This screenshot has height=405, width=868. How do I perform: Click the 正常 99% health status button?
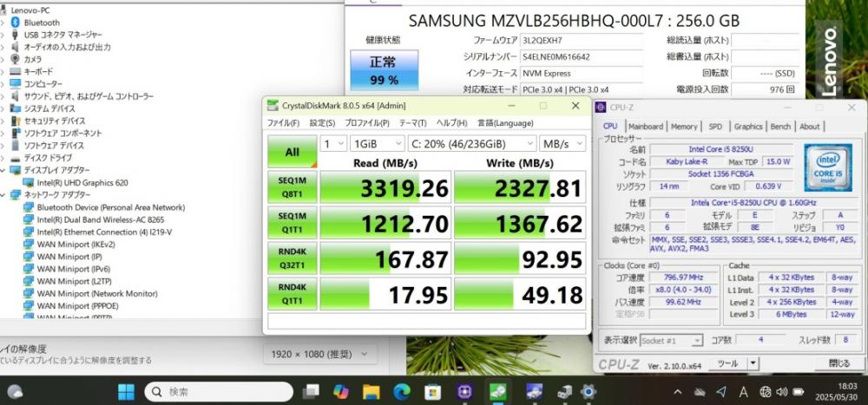click(385, 70)
